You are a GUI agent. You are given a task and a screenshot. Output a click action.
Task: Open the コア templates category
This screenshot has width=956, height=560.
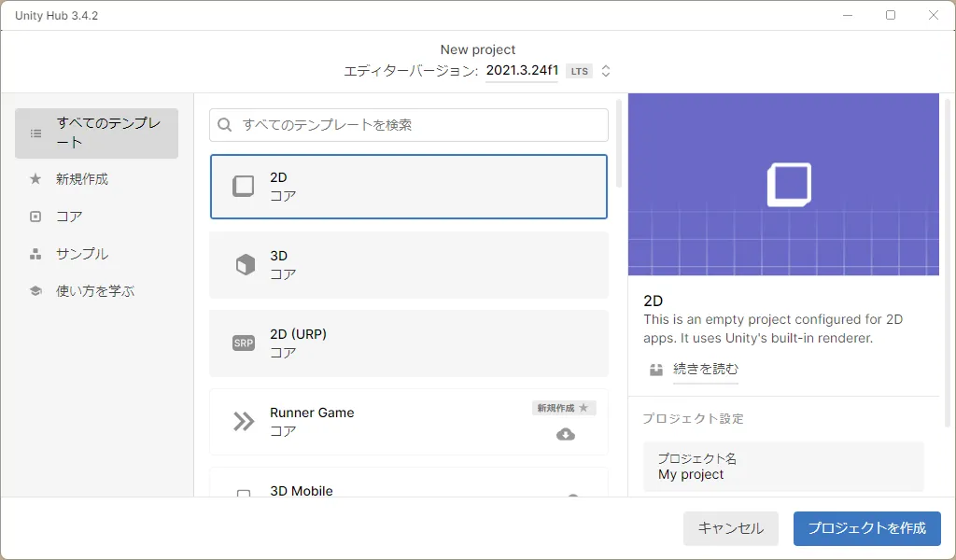tap(69, 217)
